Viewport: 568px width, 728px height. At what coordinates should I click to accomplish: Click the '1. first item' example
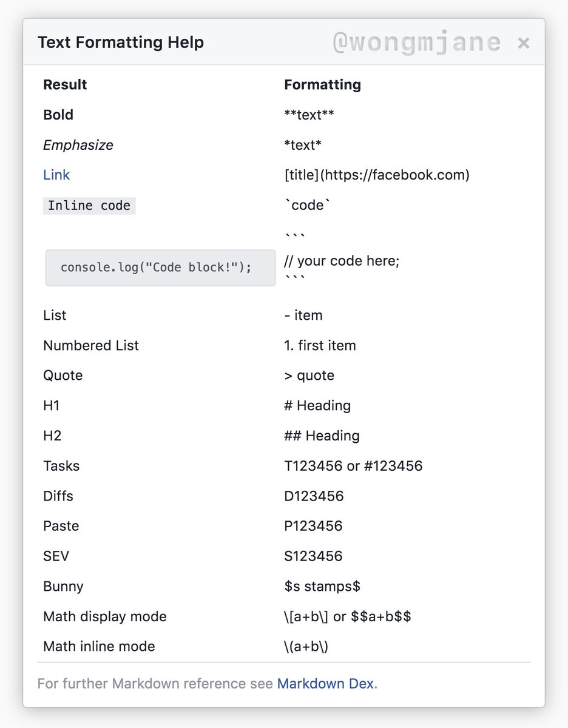(320, 345)
